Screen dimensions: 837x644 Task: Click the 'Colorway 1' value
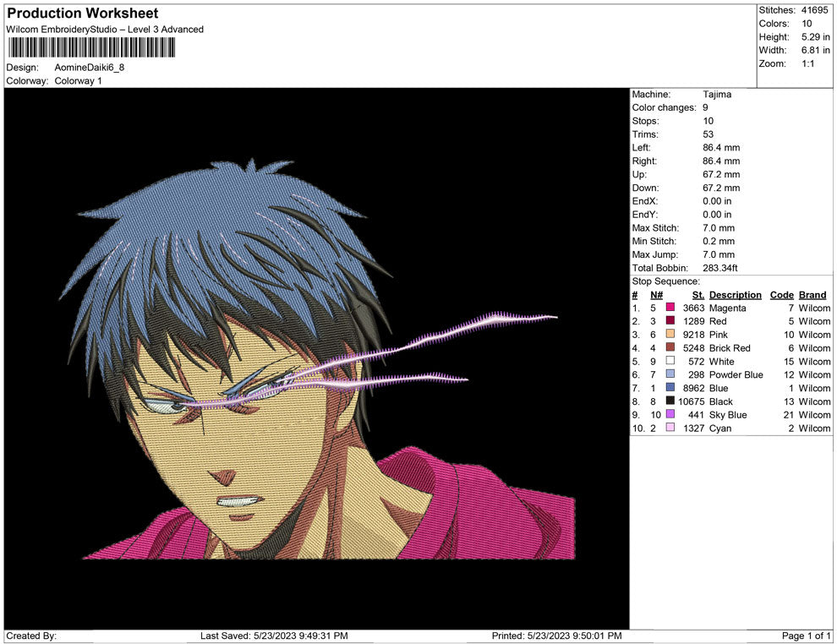[x=78, y=81]
